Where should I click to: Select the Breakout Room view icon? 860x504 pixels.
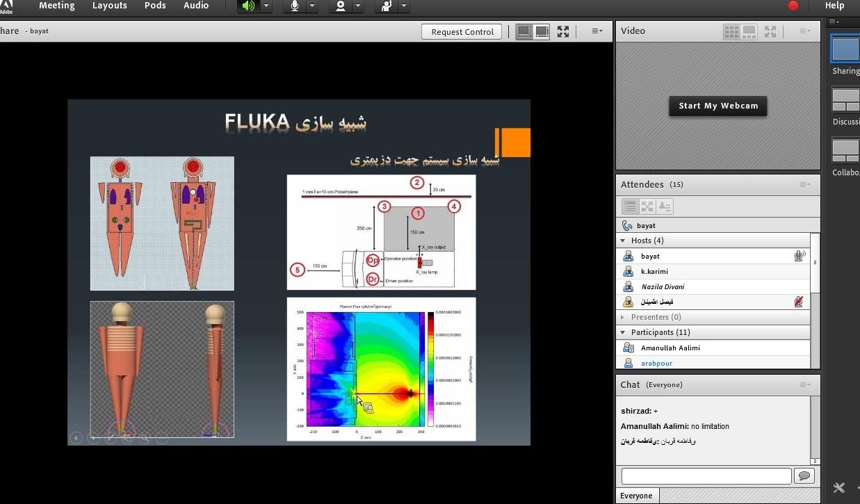[647, 206]
